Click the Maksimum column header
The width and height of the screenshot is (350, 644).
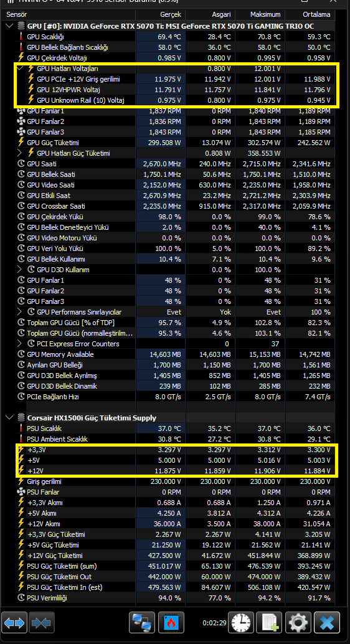pos(265,14)
